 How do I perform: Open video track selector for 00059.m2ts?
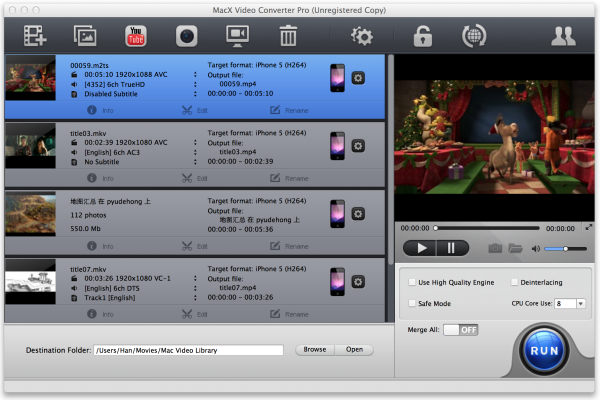click(x=195, y=75)
